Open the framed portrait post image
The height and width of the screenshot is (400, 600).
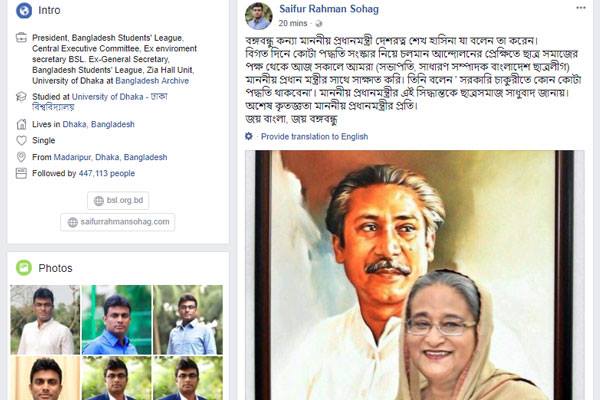415,275
